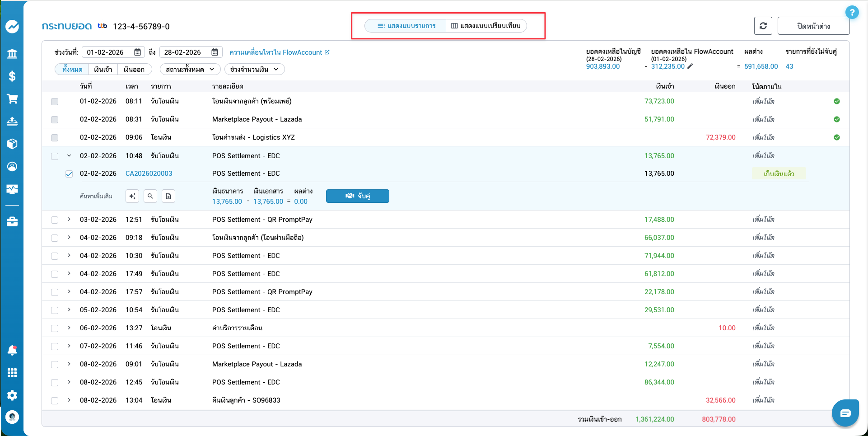This screenshot has height=436, width=868.
Task: Open the chat support bubble
Action: tap(845, 413)
